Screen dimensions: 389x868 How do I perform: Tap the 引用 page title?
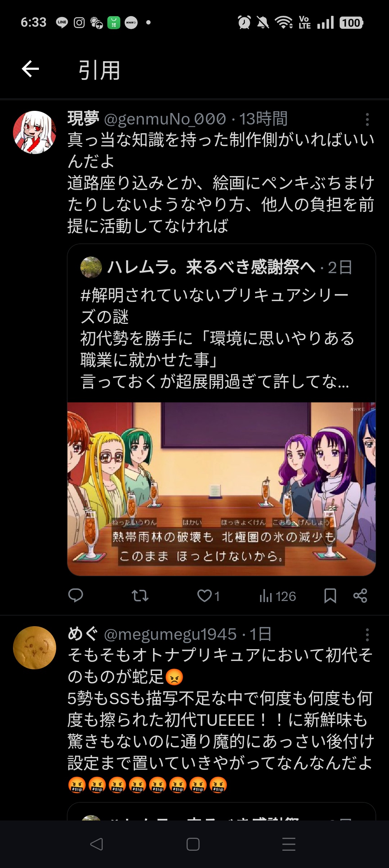[x=99, y=70]
